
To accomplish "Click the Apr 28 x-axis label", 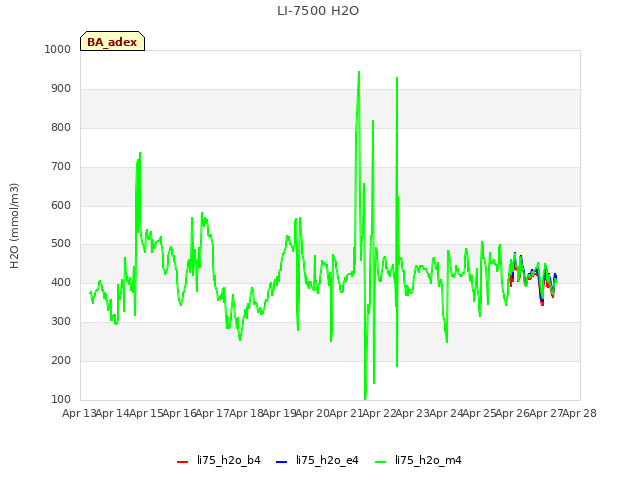I will coord(580,413).
